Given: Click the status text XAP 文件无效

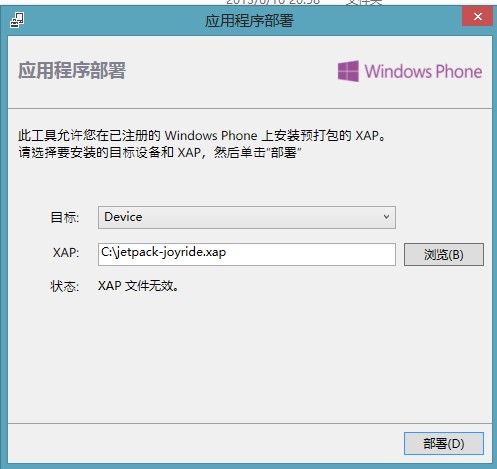Looking at the screenshot, I should 138,286.
